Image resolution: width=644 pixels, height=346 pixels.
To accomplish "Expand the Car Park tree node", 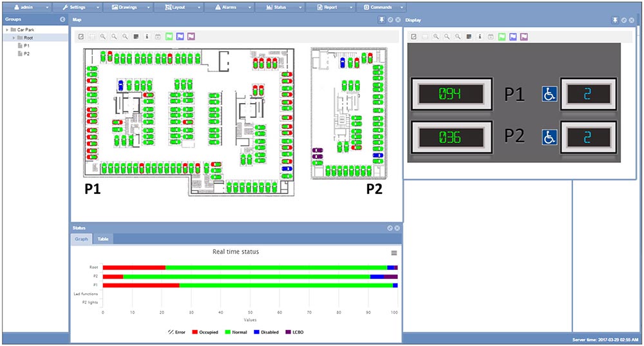I will (6, 30).
